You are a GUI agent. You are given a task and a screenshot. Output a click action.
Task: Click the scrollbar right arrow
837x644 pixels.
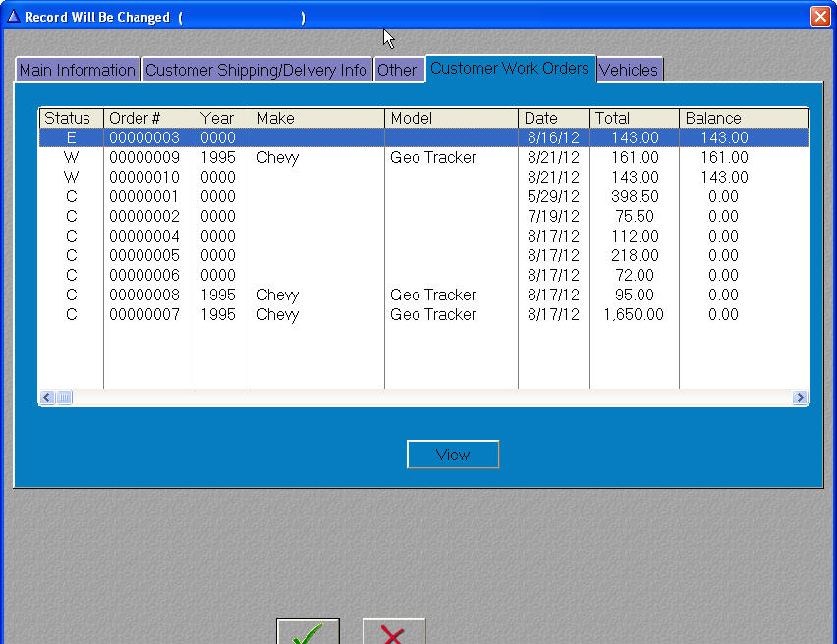[x=800, y=398]
